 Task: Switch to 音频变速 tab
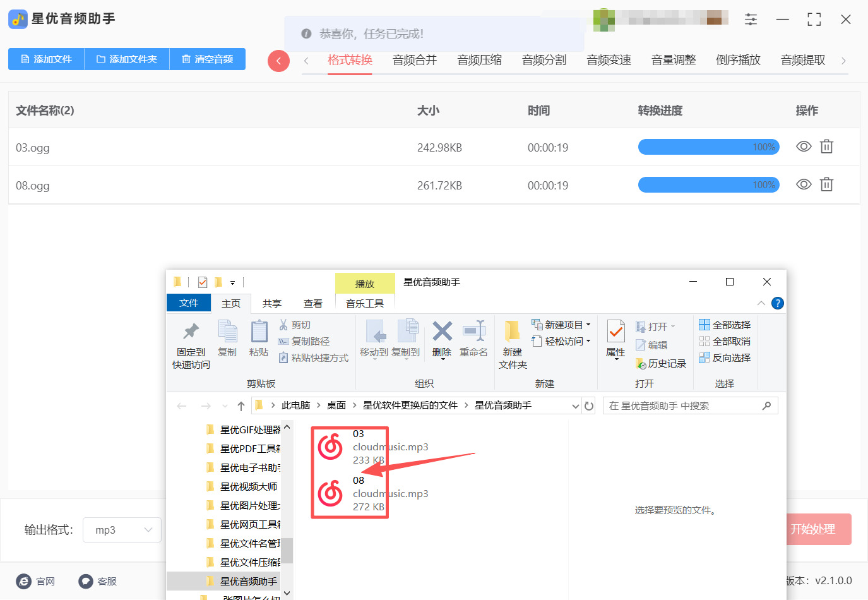point(609,60)
